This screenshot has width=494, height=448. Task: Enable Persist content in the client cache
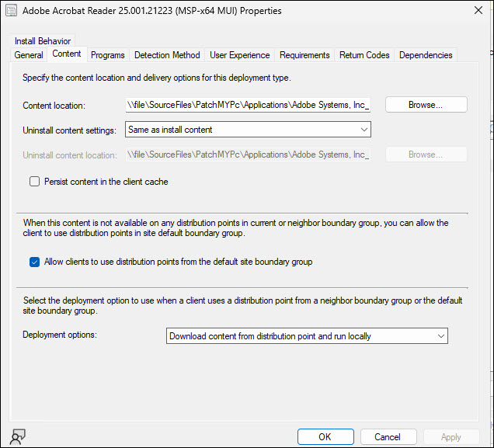click(34, 182)
